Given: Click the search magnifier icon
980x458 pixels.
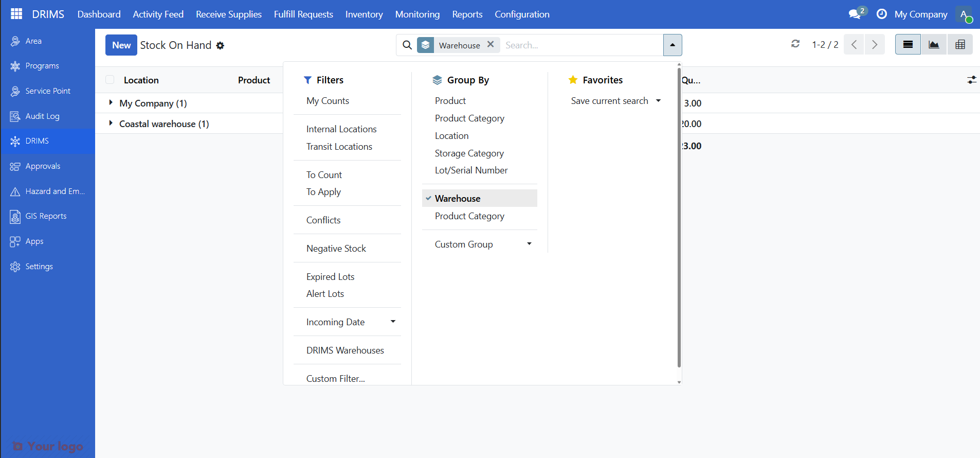Looking at the screenshot, I should pyautogui.click(x=407, y=45).
